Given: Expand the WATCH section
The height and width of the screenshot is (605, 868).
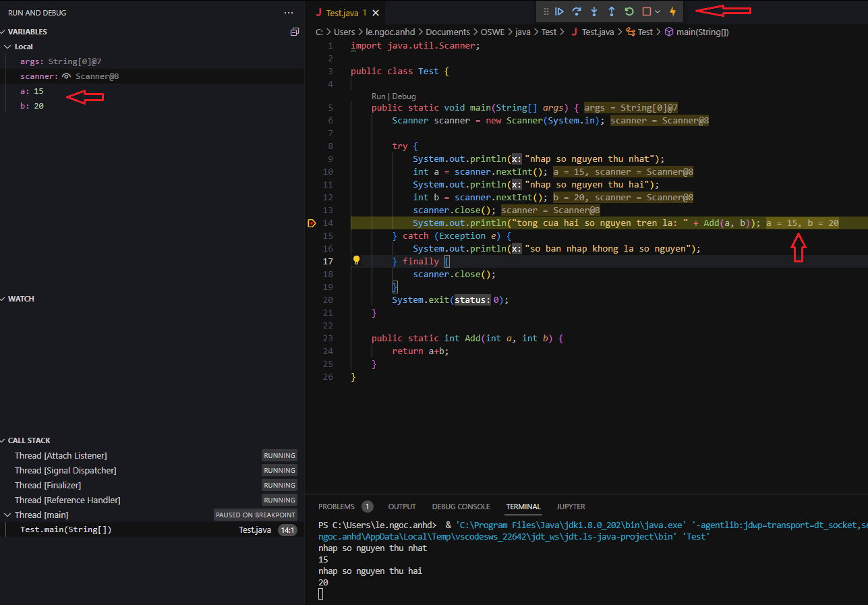Looking at the screenshot, I should (x=20, y=299).
